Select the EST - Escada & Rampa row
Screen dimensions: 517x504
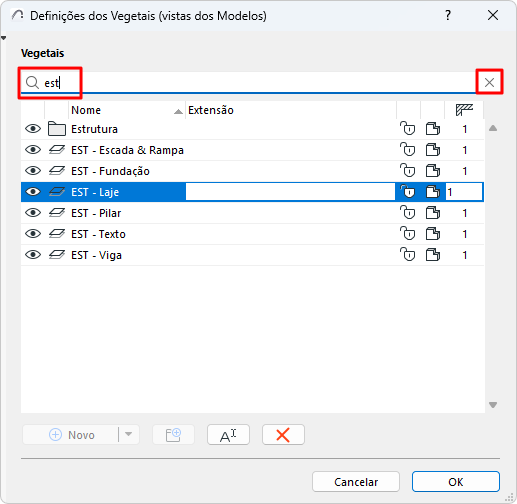click(252, 150)
